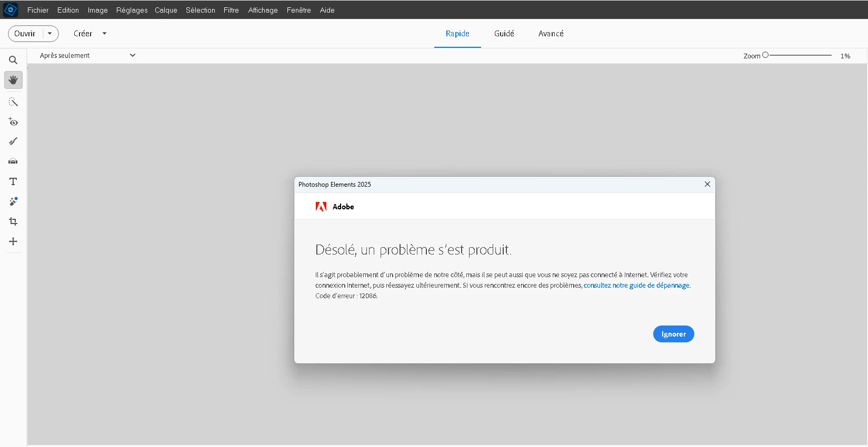Switch to the Rapide tab
This screenshot has width=868, height=447.
point(457,34)
